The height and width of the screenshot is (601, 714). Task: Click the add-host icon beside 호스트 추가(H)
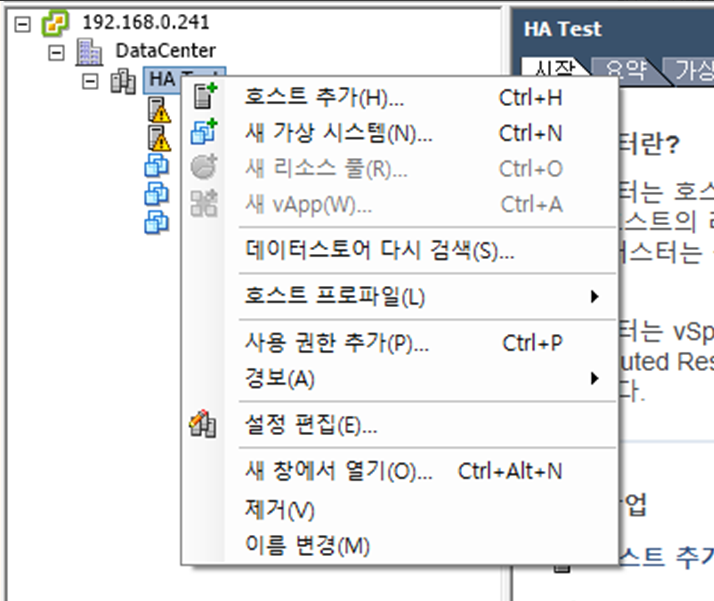204,97
